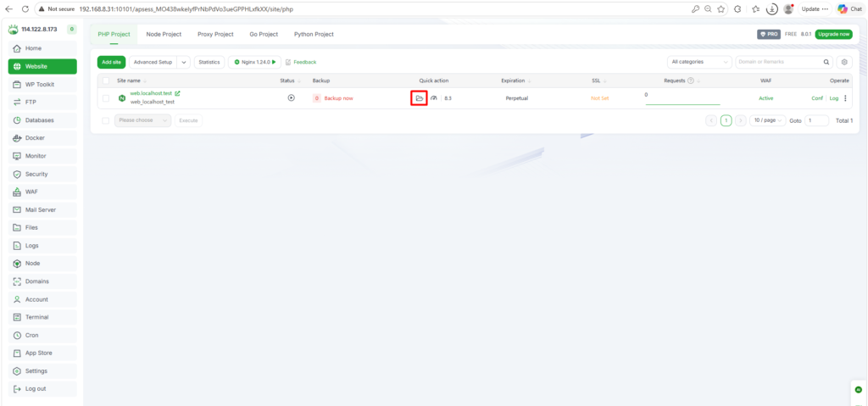
Task: Check the bottom batch selection checkbox
Action: pos(106,120)
